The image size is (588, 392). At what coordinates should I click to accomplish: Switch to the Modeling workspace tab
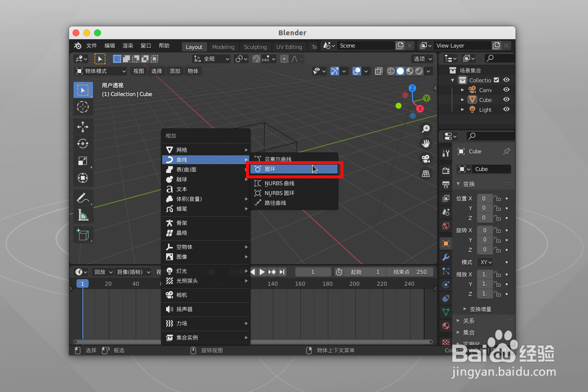223,47
